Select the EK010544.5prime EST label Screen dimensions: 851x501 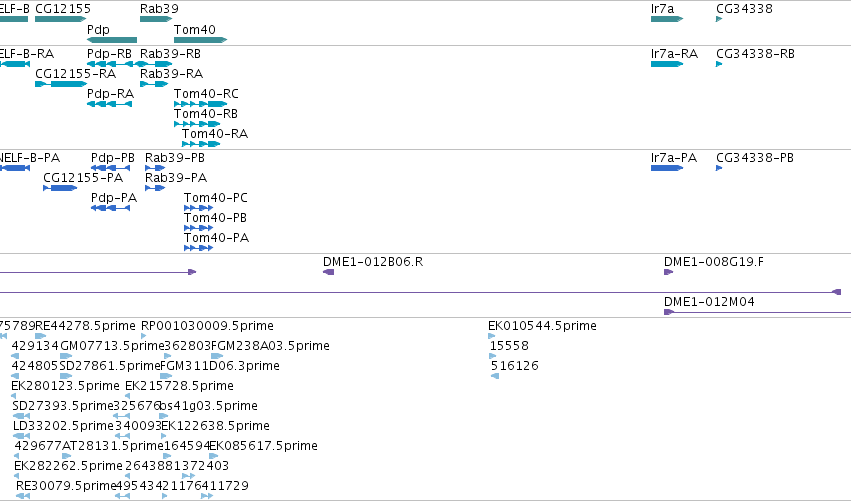click(542, 326)
